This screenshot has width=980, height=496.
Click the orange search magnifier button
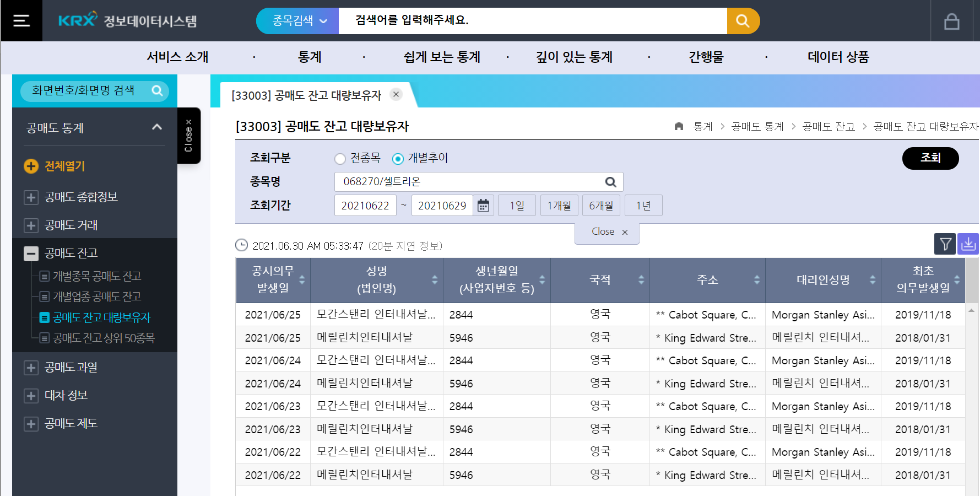(x=743, y=21)
